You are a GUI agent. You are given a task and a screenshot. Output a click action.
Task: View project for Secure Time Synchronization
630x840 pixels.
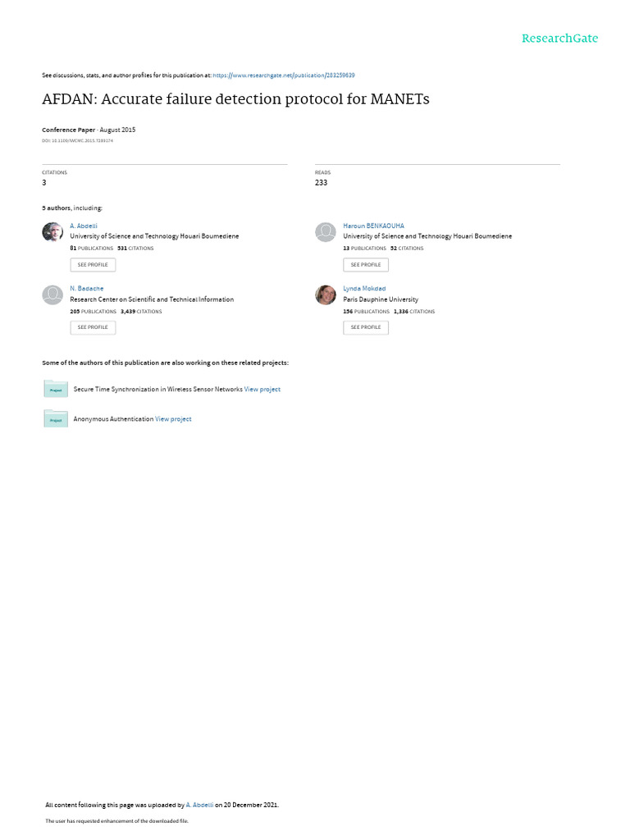point(262,390)
